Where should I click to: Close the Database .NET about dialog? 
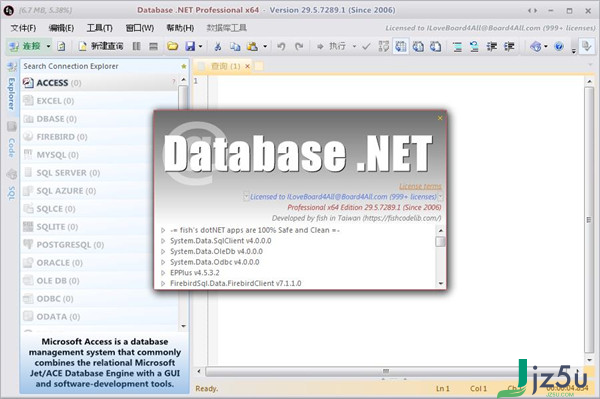click(x=440, y=118)
